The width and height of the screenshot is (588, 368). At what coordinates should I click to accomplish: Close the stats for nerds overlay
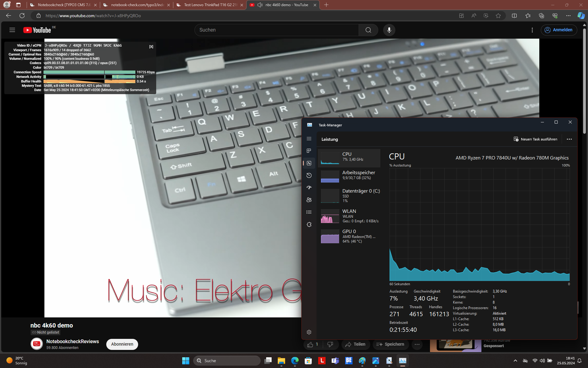[x=151, y=47]
